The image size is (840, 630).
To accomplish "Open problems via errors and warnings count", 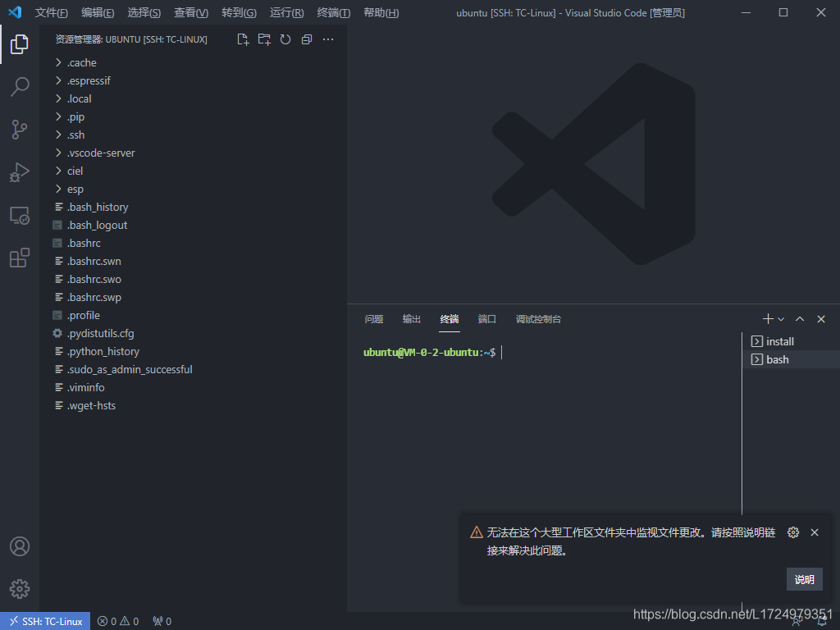I will pyautogui.click(x=118, y=622).
